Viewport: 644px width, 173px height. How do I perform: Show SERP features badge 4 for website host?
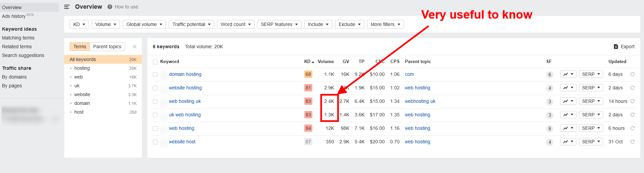550,142
